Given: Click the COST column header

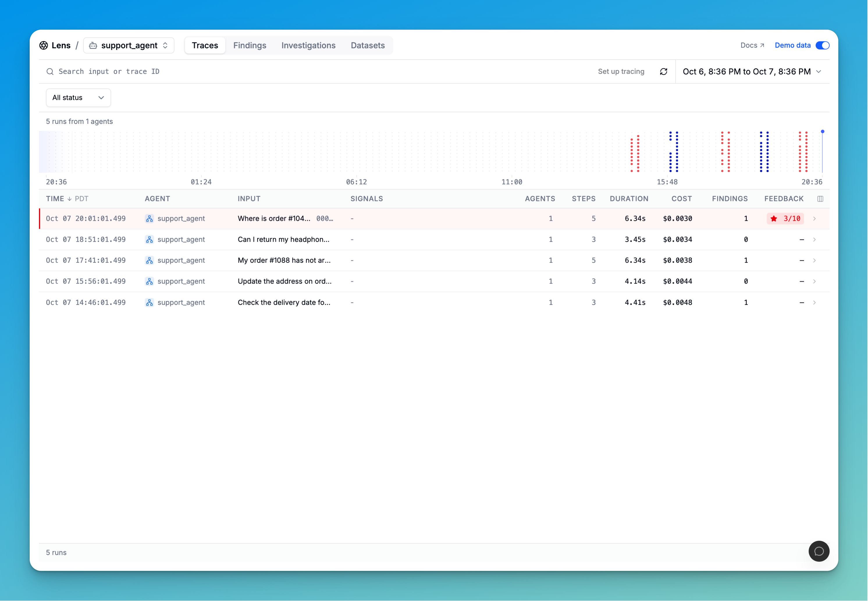Looking at the screenshot, I should coord(681,199).
